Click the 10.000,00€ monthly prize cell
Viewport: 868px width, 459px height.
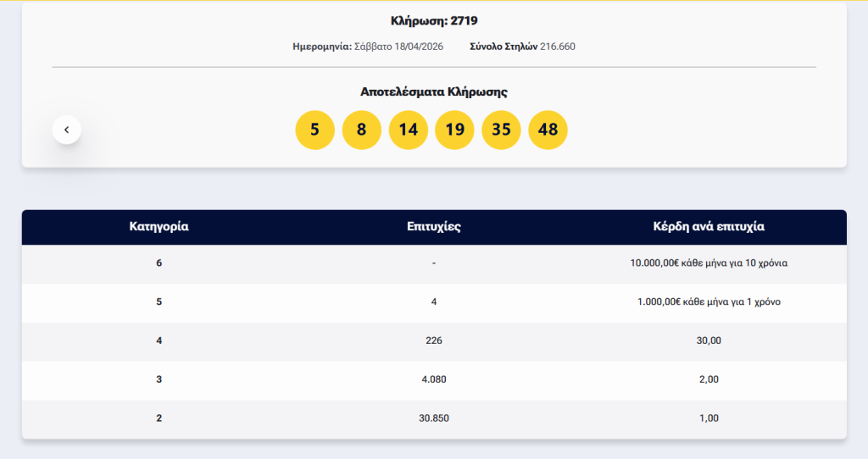[709, 263]
